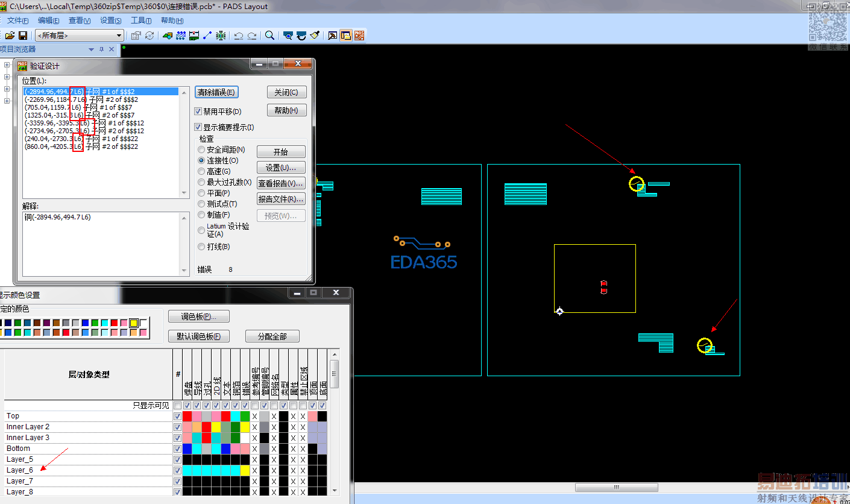This screenshot has height=504, width=850.
Task: Open the 编辑 menu
Action: pyautogui.click(x=48, y=20)
